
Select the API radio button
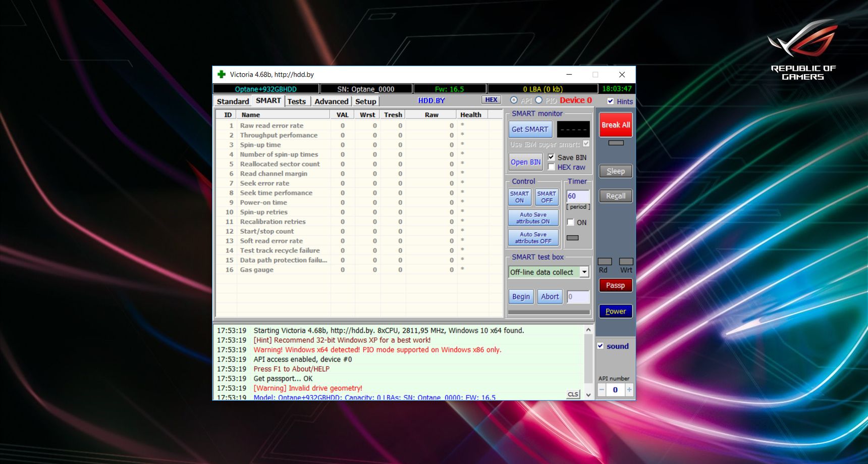click(514, 100)
